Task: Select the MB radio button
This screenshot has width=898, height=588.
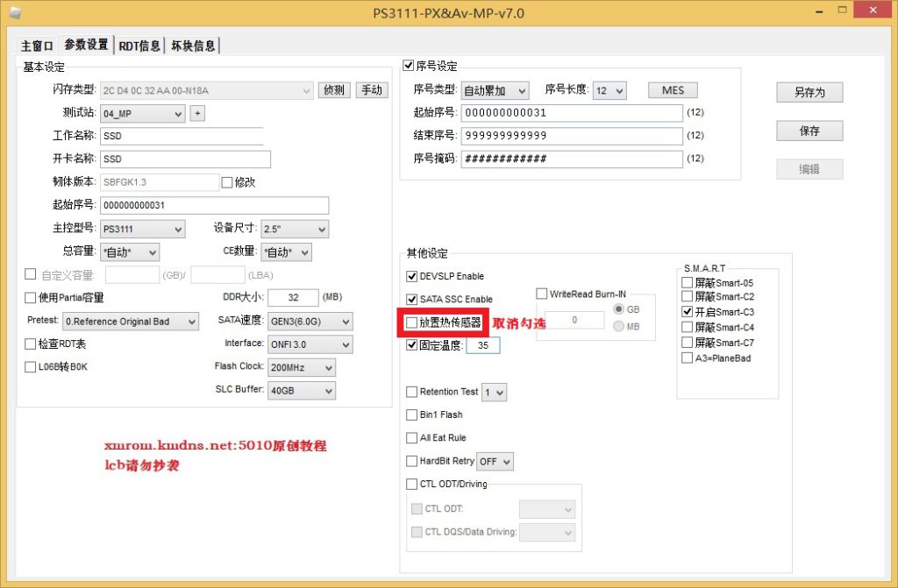Action: click(x=619, y=326)
